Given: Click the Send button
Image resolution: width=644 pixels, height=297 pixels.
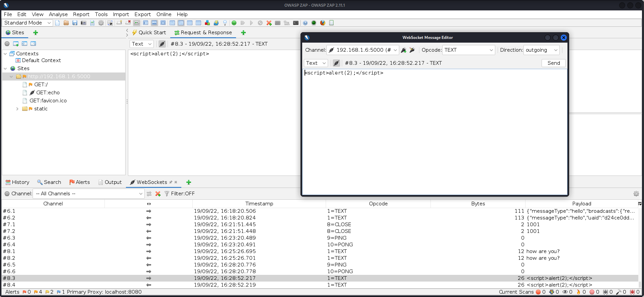Looking at the screenshot, I should click(x=553, y=63).
